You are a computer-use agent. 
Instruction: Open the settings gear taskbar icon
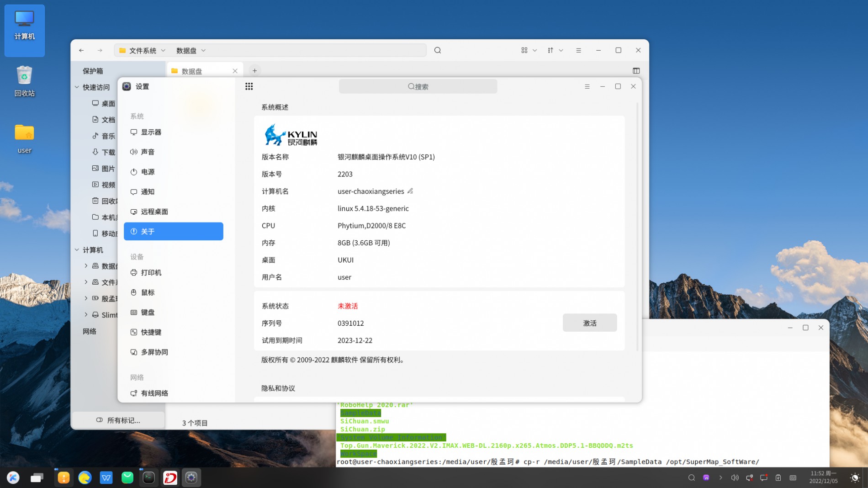[191, 477]
